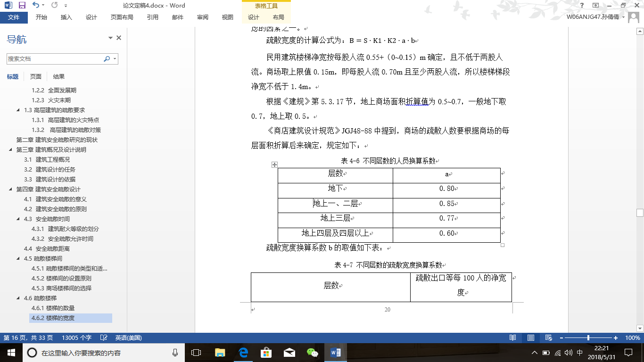The image size is (644, 362).
Task: Switch to the 插入 ribbon tab
Action: click(66, 17)
